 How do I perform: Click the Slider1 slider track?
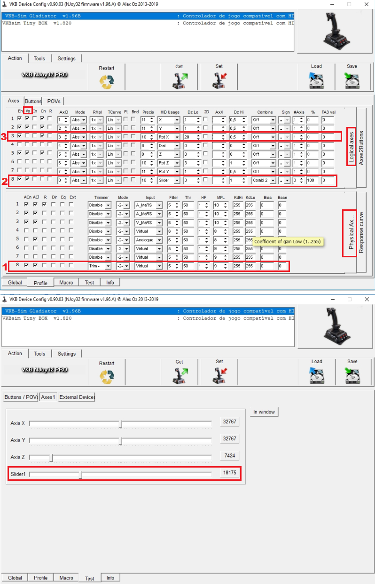click(x=120, y=475)
